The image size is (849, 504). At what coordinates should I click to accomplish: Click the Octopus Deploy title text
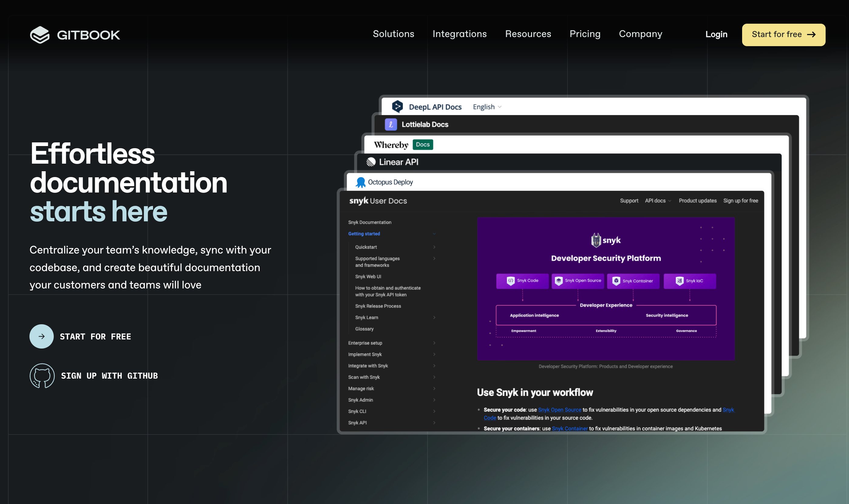(390, 182)
